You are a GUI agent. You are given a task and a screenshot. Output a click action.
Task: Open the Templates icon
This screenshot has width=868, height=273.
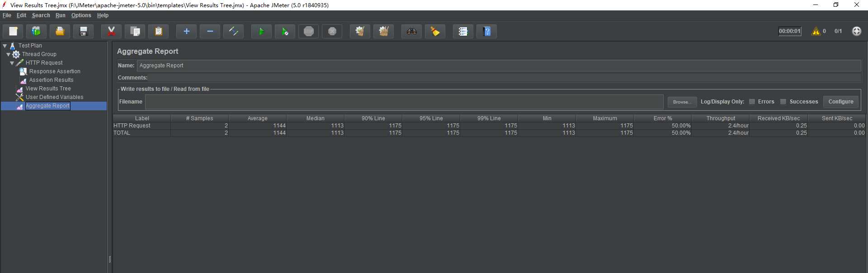(x=36, y=31)
